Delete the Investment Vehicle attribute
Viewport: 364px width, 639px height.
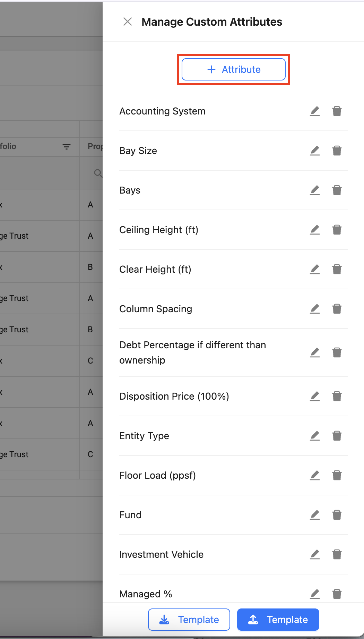[x=337, y=554]
